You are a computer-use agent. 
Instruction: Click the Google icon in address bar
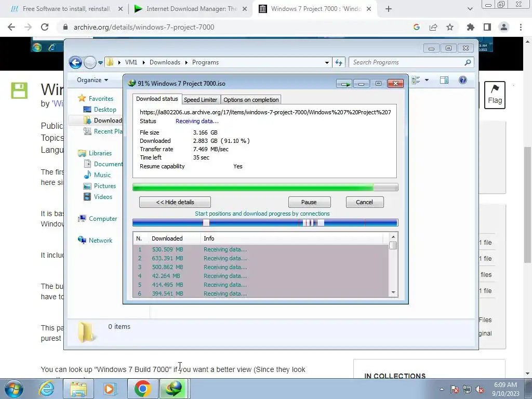(417, 27)
